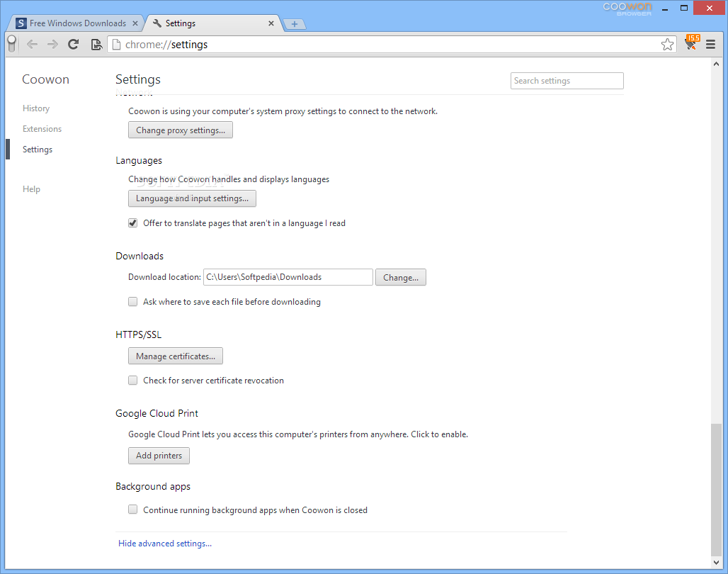Reload the current page

[74, 44]
